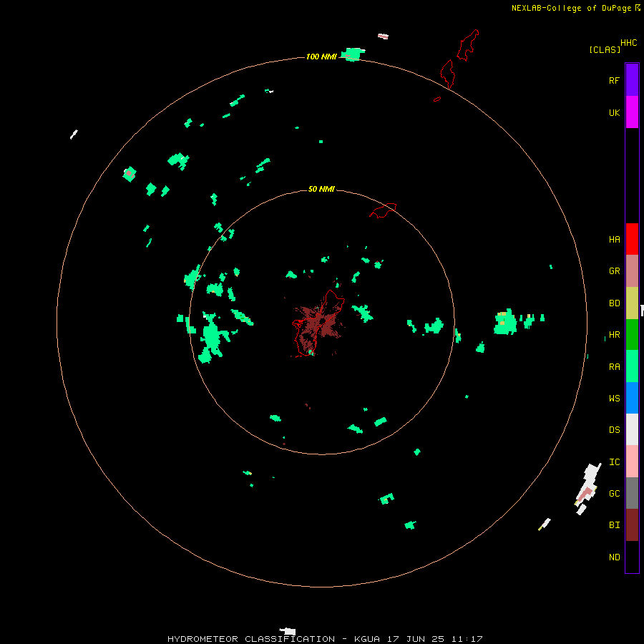This screenshot has width=644, height=644.
Task: Click the BI legend label
Action: pos(614,525)
